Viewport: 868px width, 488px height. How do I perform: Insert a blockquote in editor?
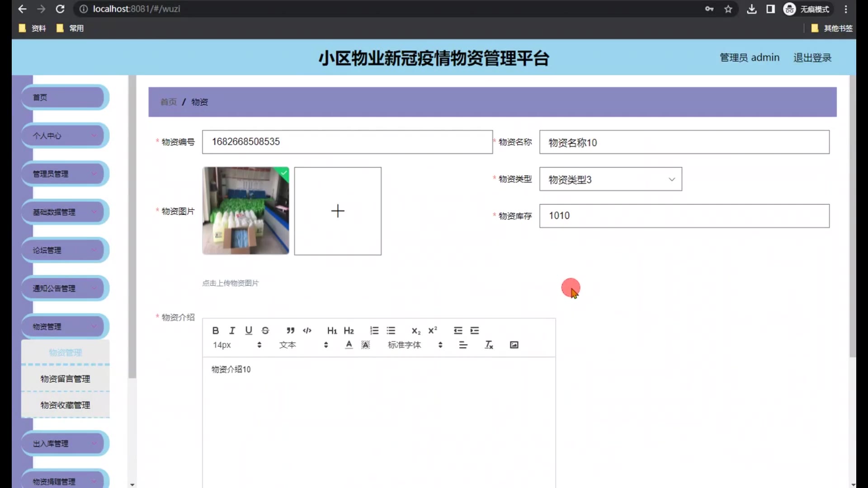(290, 331)
